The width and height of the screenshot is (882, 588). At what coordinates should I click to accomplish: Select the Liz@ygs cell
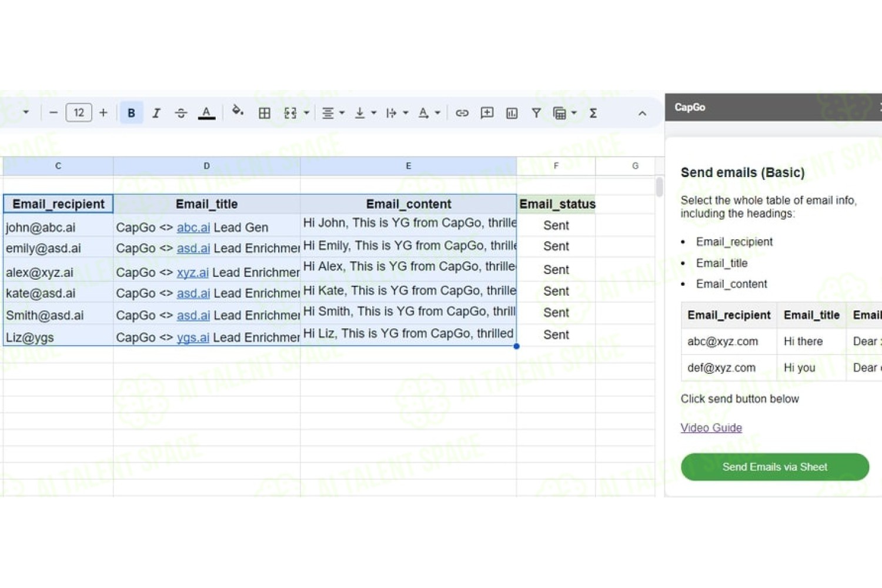[x=58, y=336]
